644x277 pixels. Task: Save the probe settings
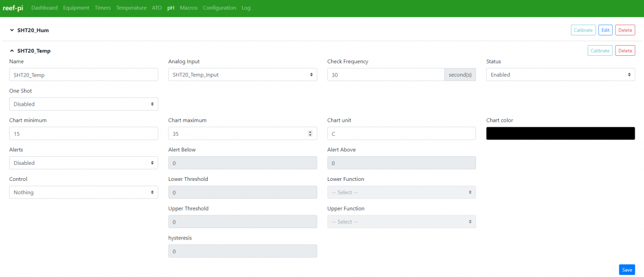627,269
